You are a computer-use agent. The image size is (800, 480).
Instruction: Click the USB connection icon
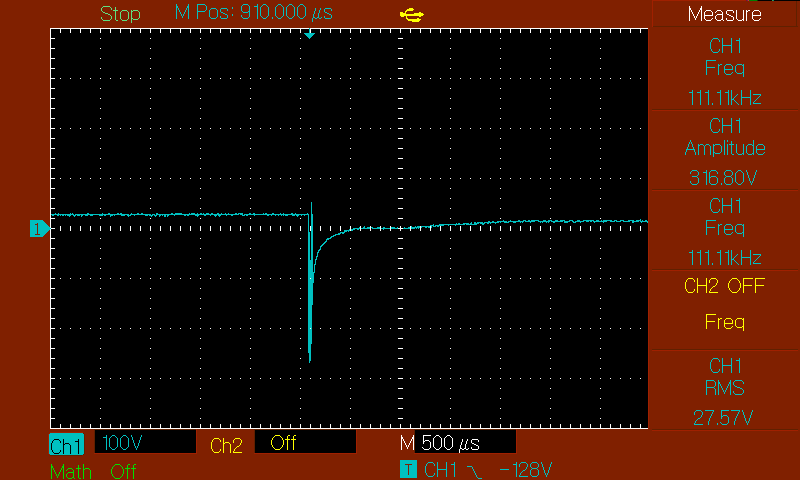coord(411,14)
